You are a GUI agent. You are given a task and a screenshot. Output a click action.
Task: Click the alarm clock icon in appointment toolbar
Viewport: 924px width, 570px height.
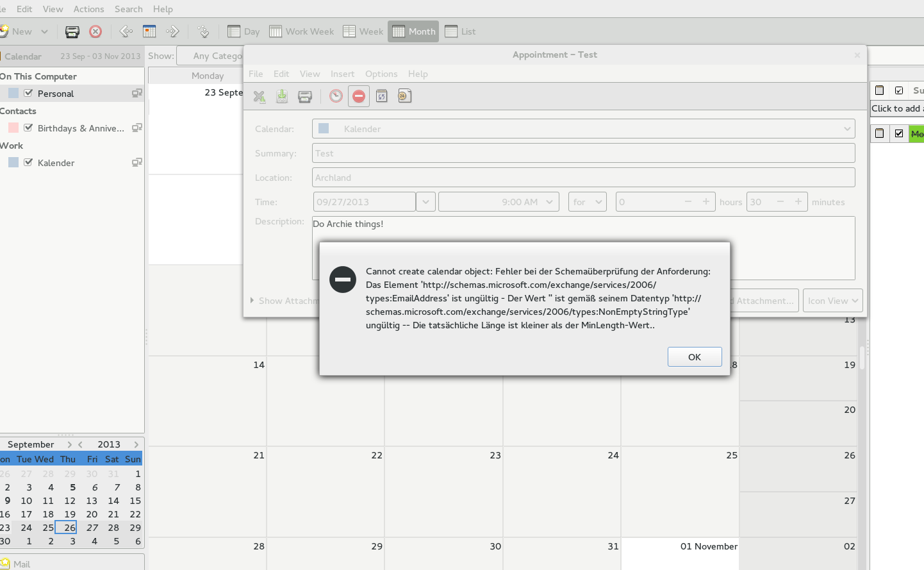(336, 96)
